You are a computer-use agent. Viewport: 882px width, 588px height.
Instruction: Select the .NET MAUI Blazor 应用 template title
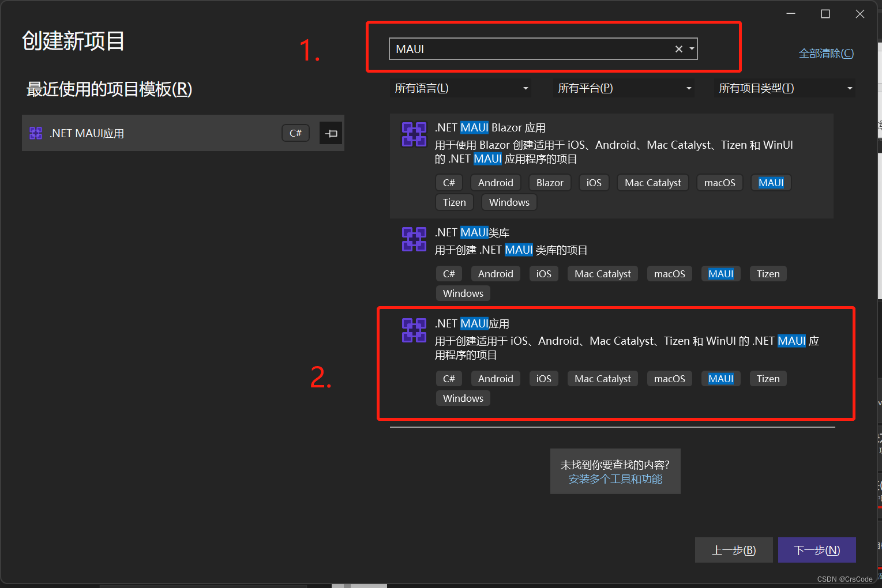click(490, 127)
